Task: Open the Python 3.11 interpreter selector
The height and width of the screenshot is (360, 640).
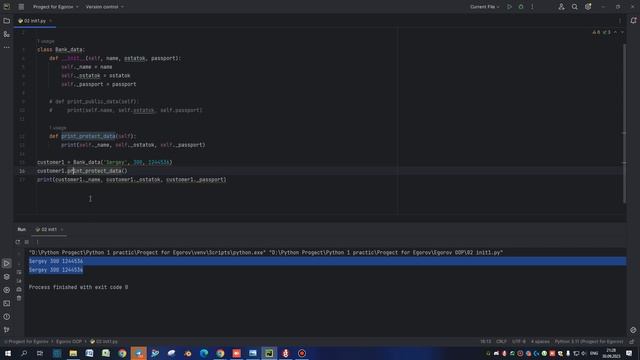Action: (589, 341)
